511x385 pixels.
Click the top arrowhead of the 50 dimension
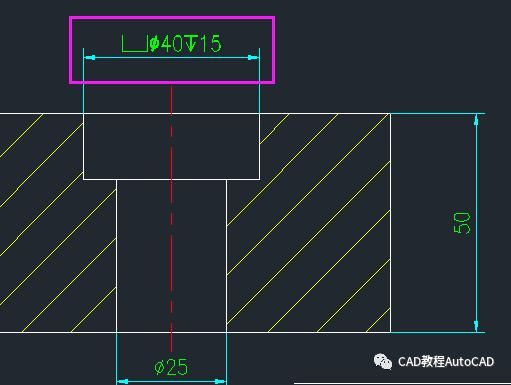(476, 120)
